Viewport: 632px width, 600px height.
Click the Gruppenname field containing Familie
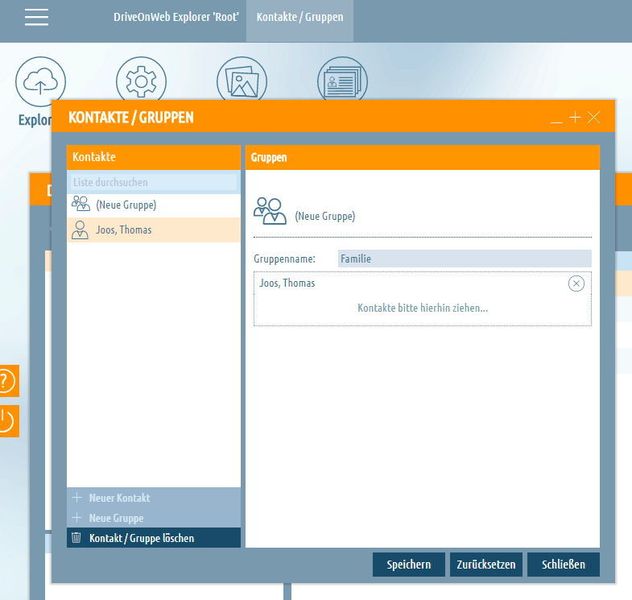point(464,259)
